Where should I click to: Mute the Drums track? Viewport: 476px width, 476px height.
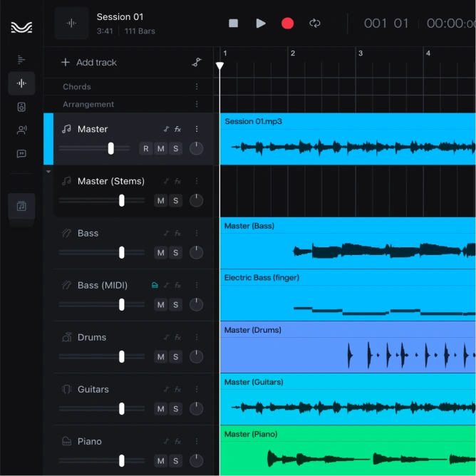click(160, 357)
